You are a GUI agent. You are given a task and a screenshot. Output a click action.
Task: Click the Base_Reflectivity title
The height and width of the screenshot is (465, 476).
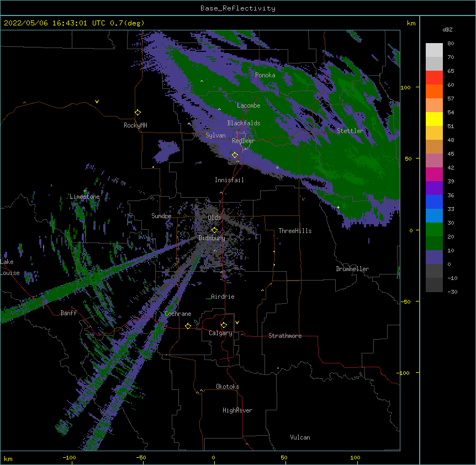238,8
